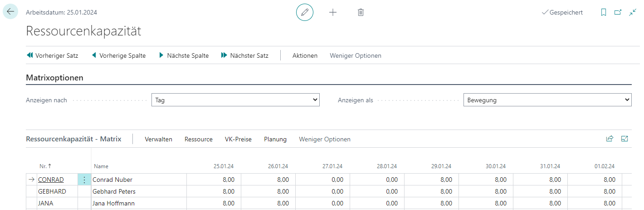The height and width of the screenshot is (210, 644).
Task: Click Weniger Optionen in top action bar
Action: click(356, 55)
